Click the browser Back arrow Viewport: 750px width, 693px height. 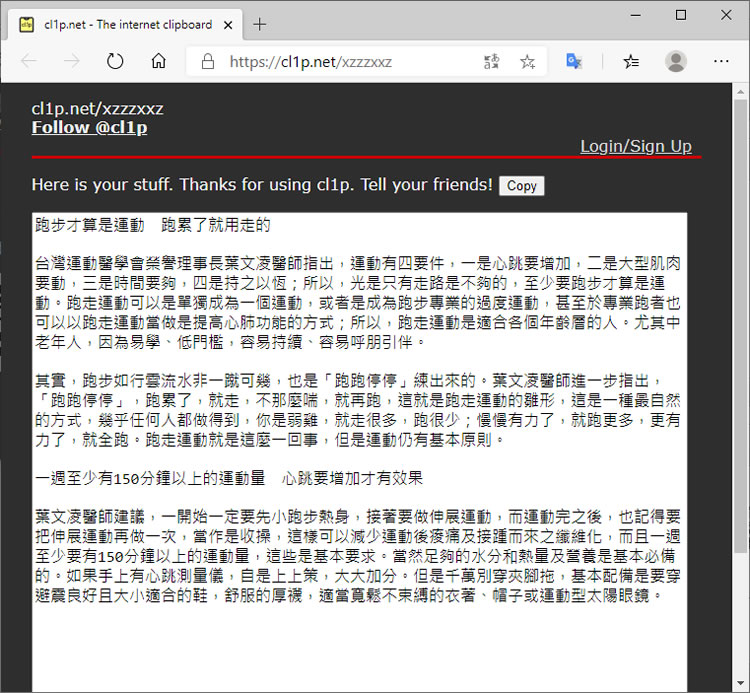click(x=29, y=61)
